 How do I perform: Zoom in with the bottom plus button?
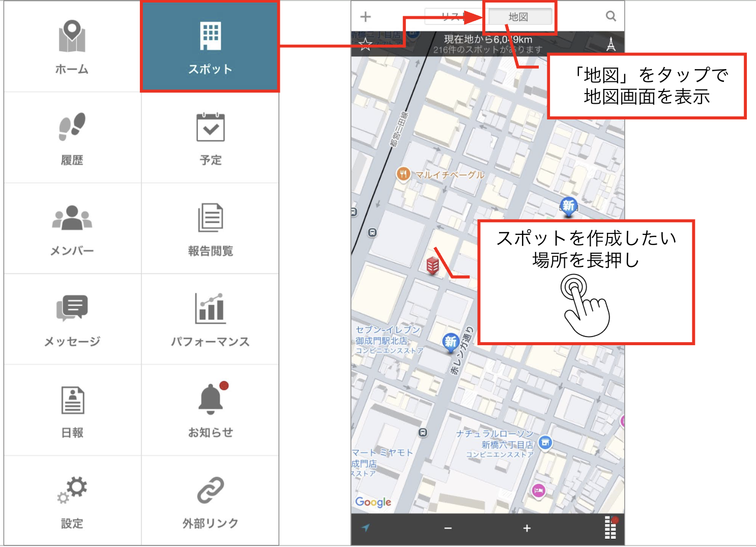[x=527, y=529]
